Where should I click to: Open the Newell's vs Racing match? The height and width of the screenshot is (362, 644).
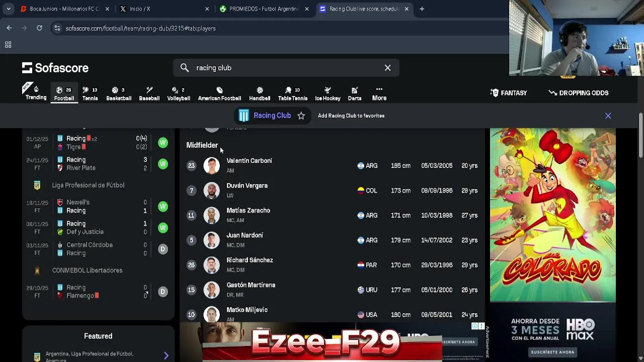point(98,206)
